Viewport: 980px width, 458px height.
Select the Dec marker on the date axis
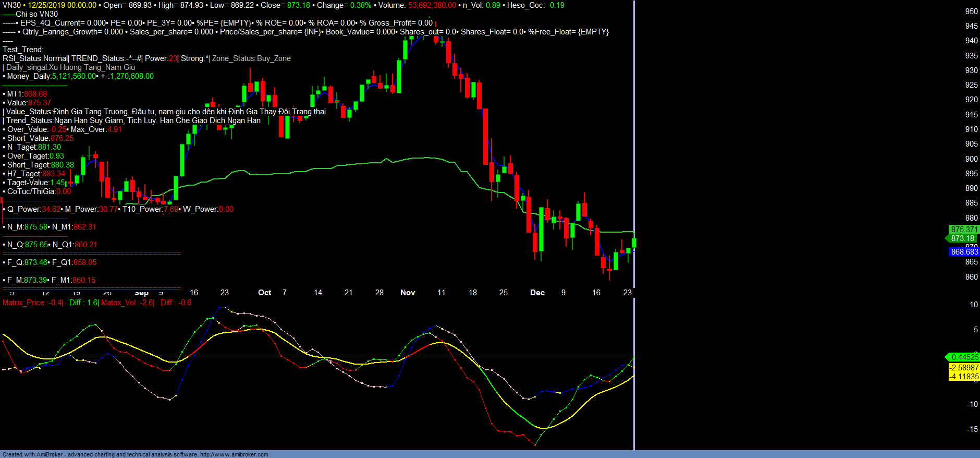537,293
